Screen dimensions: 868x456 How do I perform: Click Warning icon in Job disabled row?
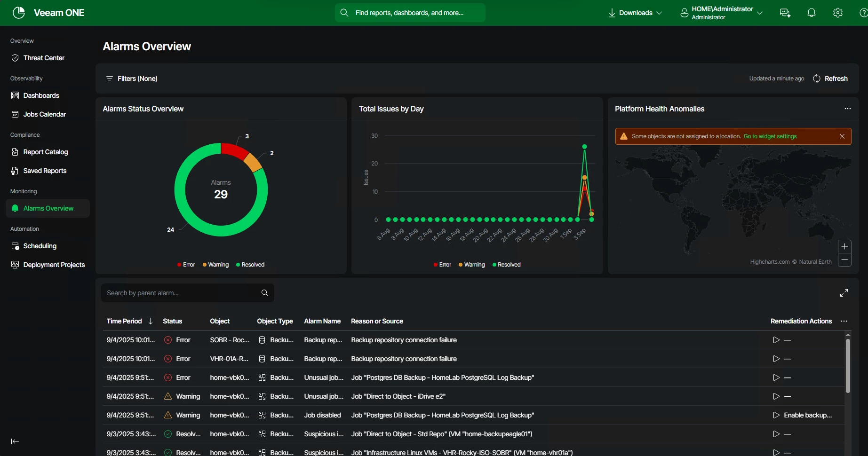tap(168, 415)
